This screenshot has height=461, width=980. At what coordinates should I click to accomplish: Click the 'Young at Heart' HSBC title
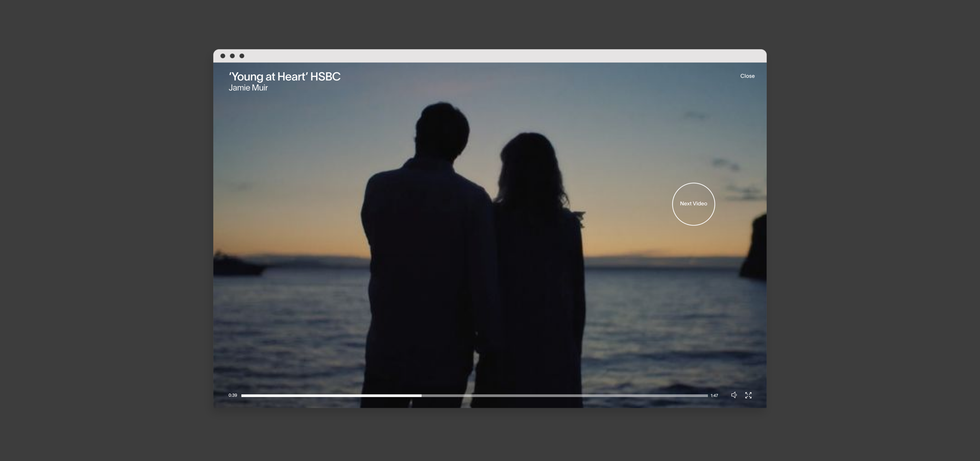tap(284, 77)
